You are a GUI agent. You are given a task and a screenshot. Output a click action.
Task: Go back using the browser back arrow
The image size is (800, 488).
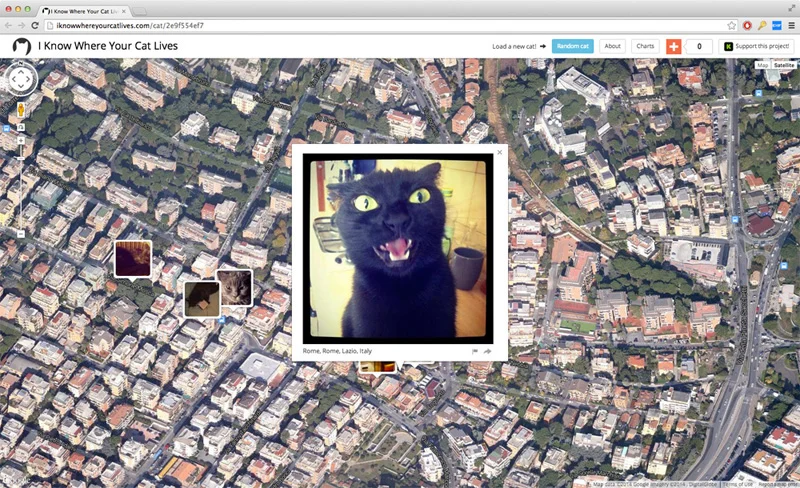coord(8,26)
